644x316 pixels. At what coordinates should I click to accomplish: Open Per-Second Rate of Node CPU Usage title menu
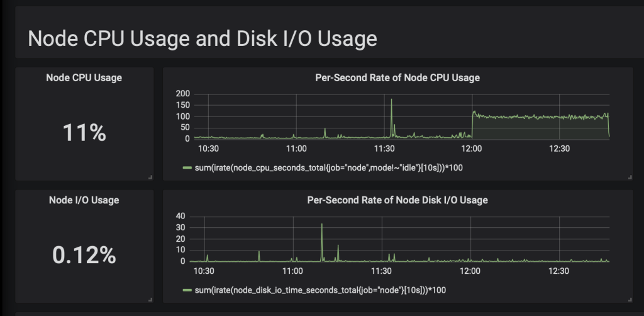(397, 78)
